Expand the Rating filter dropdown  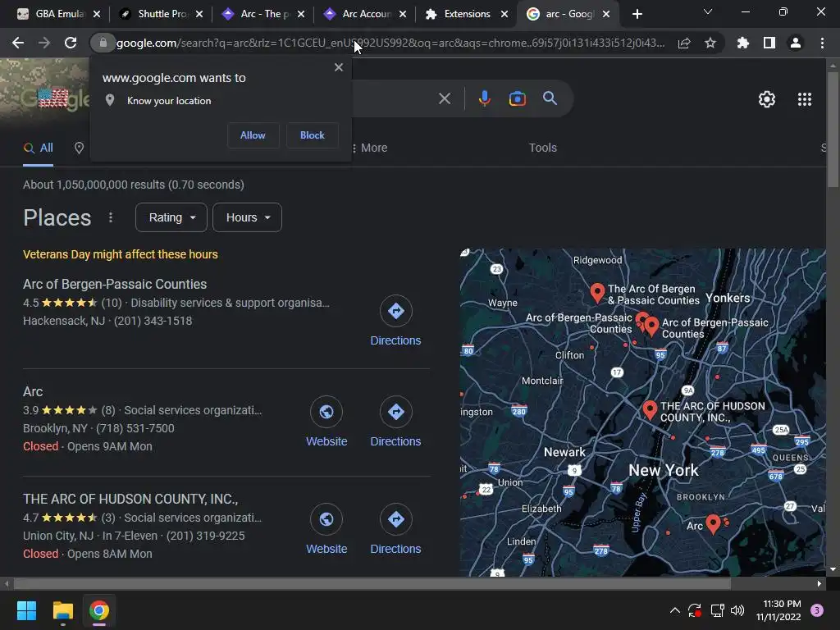click(x=171, y=217)
